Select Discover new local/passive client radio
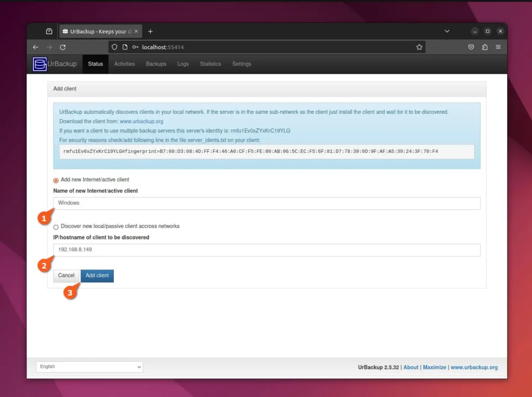 [x=56, y=227]
